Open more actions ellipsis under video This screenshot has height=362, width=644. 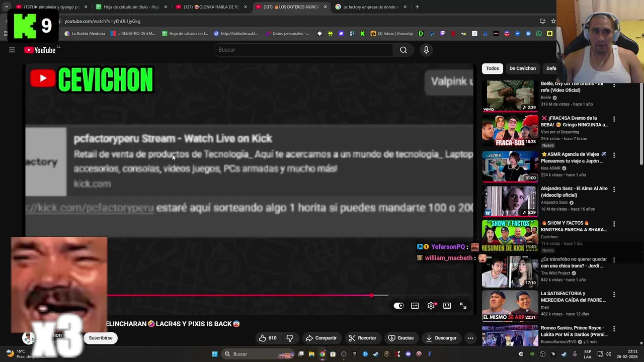tap(470, 338)
